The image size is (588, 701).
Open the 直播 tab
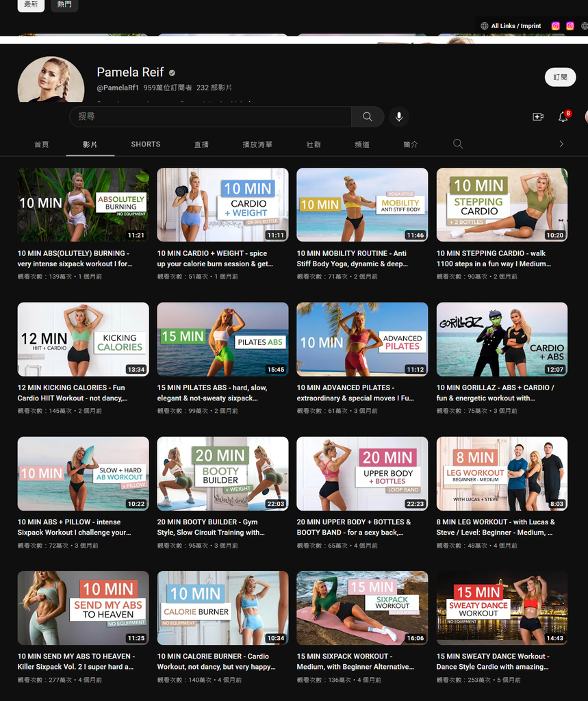[x=201, y=144]
